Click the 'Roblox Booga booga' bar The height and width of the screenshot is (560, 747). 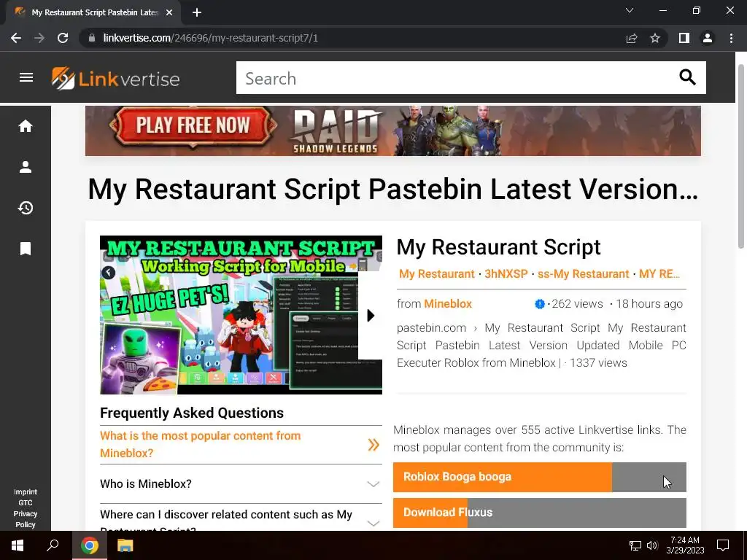(539, 477)
